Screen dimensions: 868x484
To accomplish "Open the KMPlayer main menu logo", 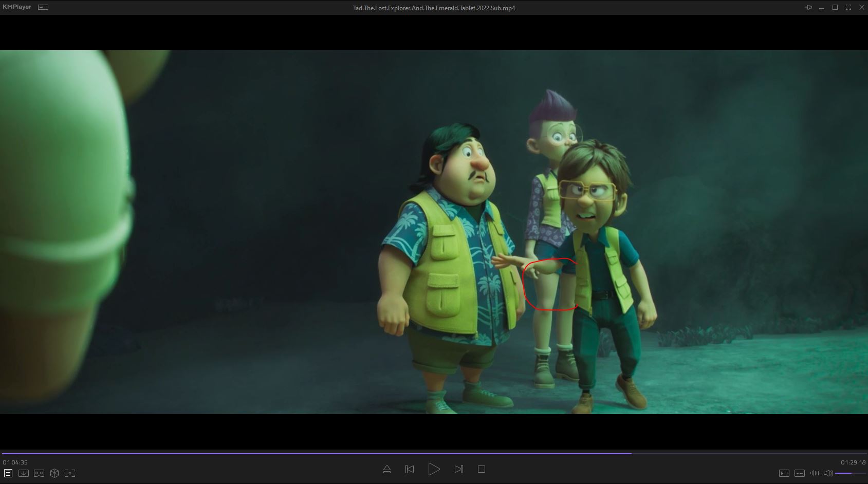I will (17, 7).
